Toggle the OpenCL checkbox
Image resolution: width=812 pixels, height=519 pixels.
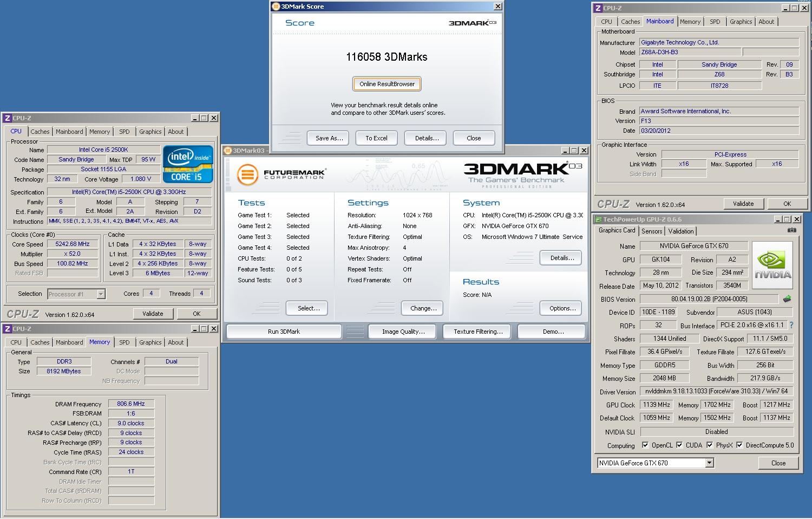645,445
